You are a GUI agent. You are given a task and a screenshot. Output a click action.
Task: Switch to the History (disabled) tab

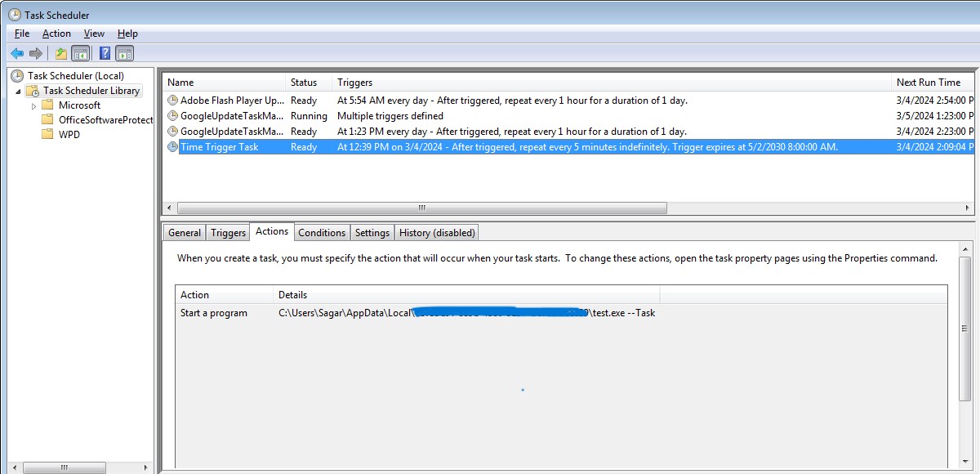click(x=436, y=233)
